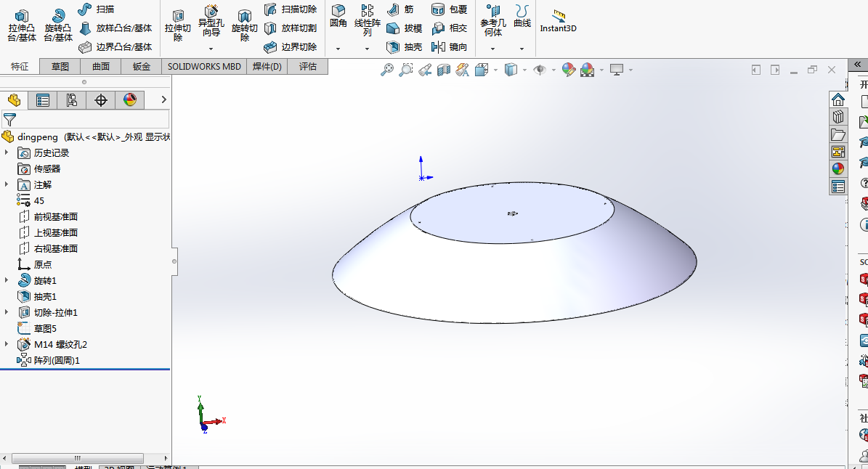Select the Wrap tool (包覆)

(450, 9)
